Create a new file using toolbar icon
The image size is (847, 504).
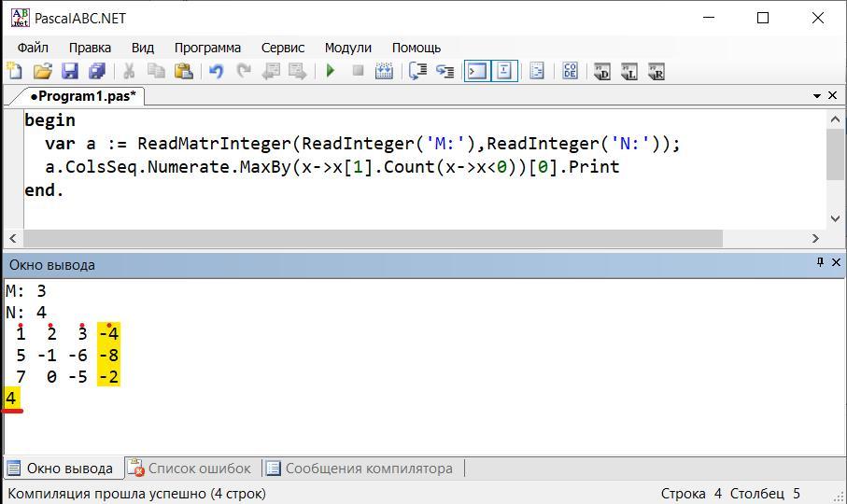(15, 71)
